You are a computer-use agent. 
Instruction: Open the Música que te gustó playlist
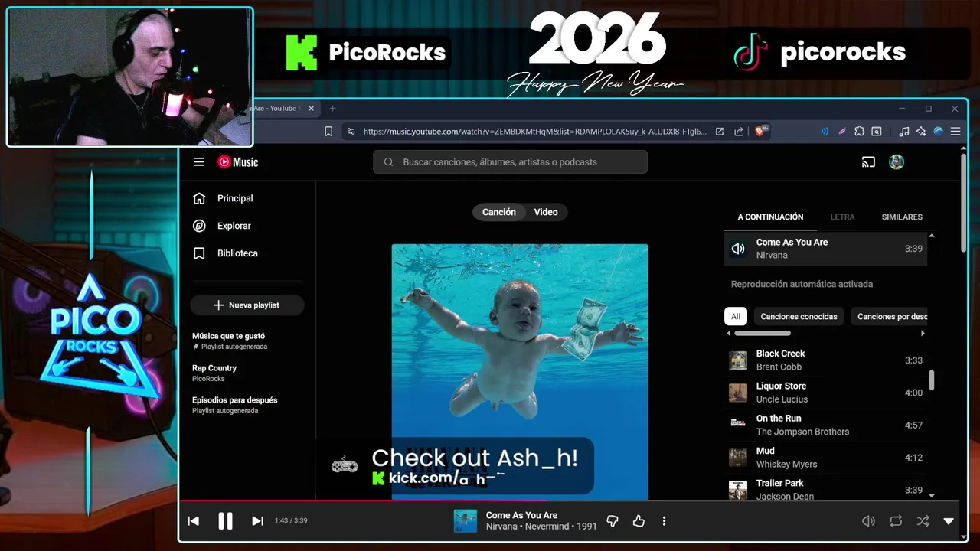(x=229, y=341)
